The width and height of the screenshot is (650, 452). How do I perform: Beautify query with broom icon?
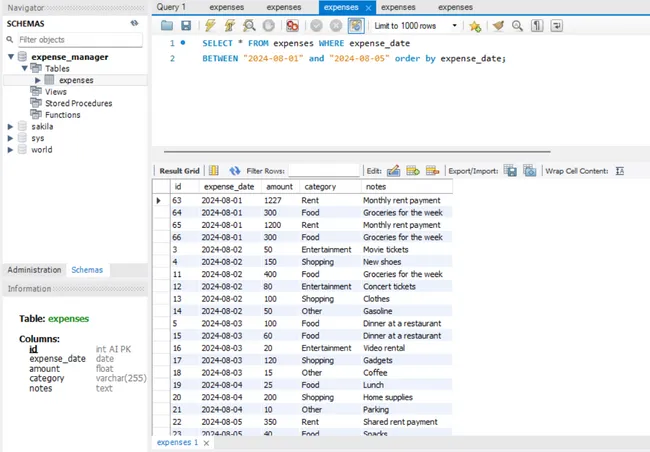coord(498,26)
